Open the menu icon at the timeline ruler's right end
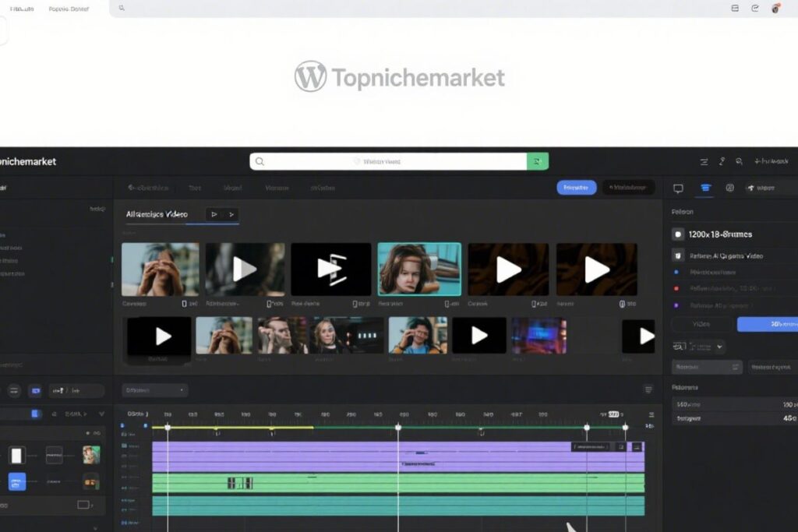 (651, 414)
